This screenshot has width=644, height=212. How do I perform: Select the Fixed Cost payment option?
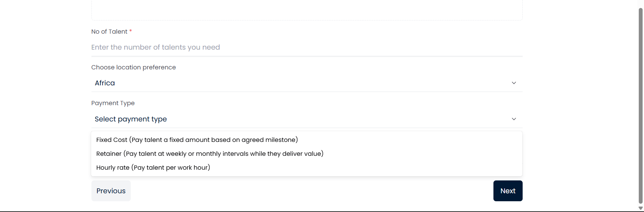click(x=197, y=140)
